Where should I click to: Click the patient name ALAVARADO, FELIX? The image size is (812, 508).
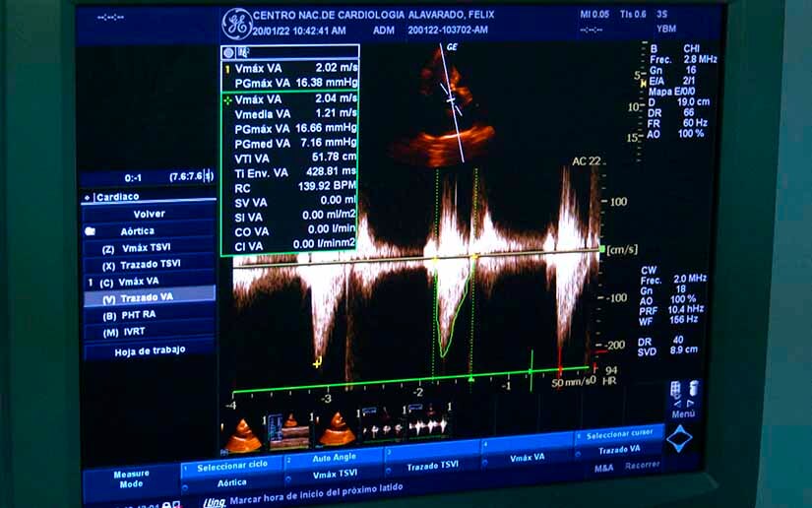451,15
